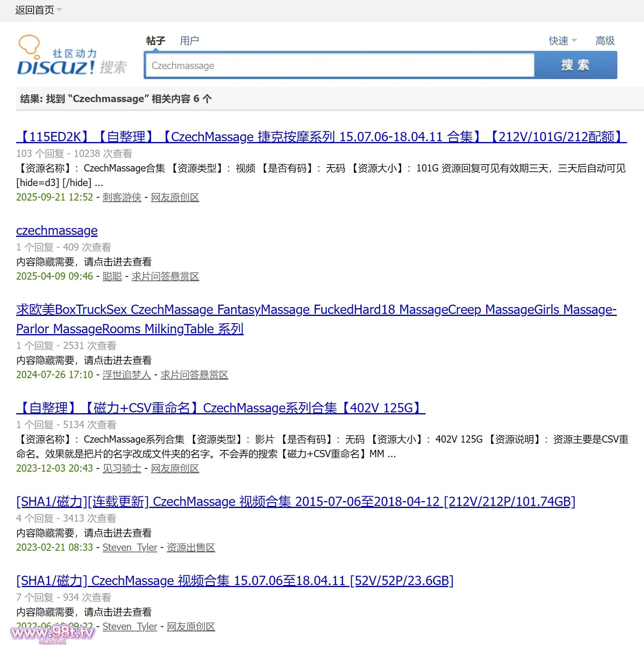View author profile 见习骑士

pyautogui.click(x=122, y=468)
